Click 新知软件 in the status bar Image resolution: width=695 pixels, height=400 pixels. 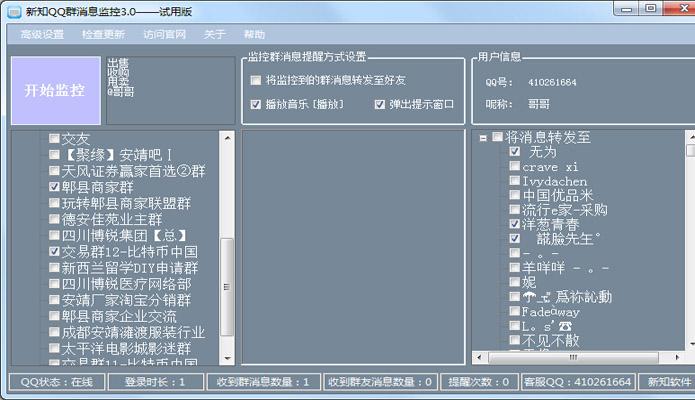(668, 382)
